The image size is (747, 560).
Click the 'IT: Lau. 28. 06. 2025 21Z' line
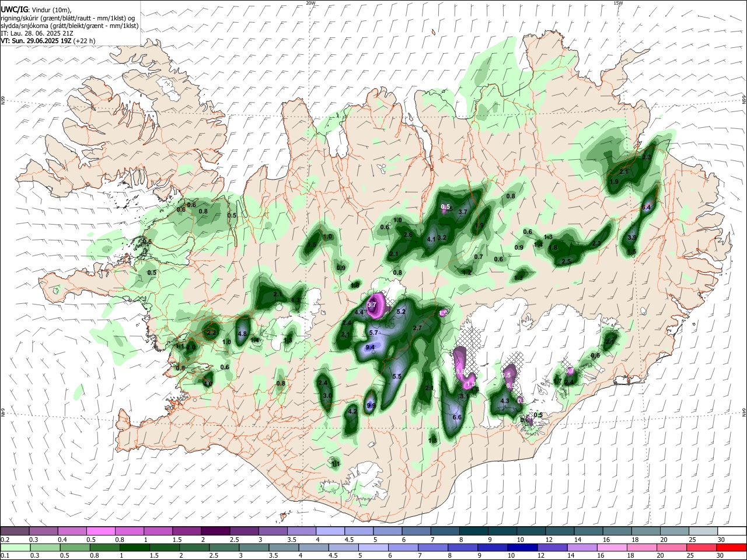coord(36,33)
